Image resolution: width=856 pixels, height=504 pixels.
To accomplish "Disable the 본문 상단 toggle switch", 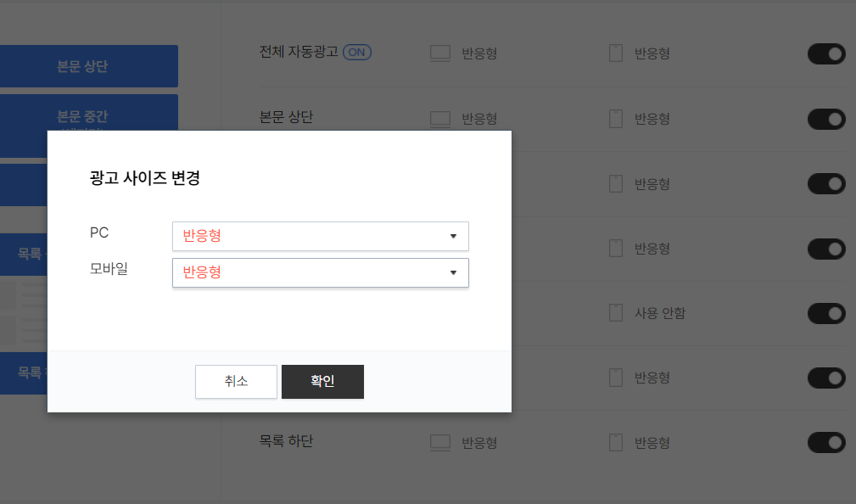I will coord(825,119).
